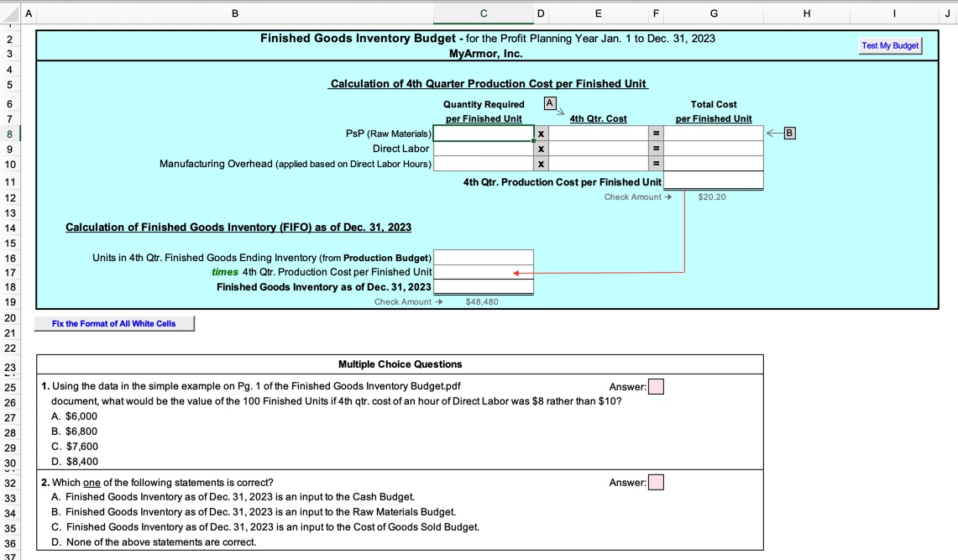Click "Fix the Format of All White Cells" button
Screen dimensions: 958x560
coord(114,323)
